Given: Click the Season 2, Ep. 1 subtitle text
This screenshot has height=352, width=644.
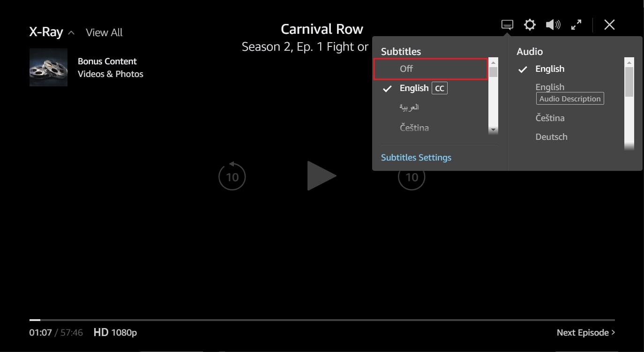Looking at the screenshot, I should [x=305, y=47].
